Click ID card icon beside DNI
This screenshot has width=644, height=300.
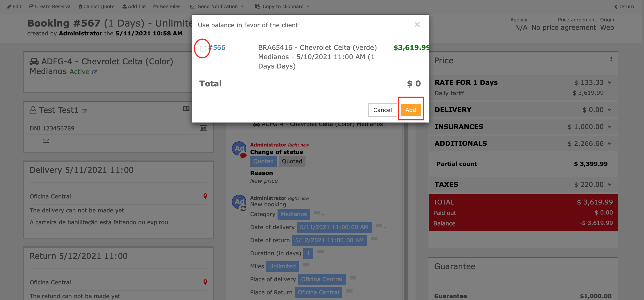coord(203,128)
